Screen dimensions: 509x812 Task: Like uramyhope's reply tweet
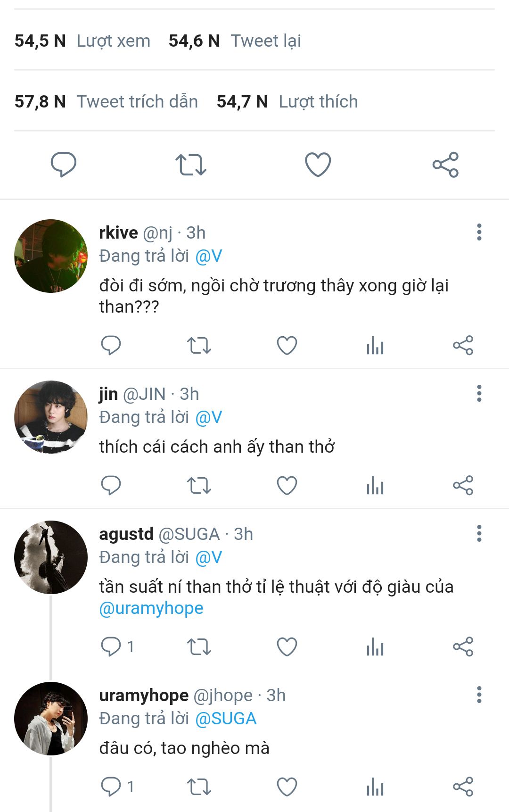coord(287,787)
